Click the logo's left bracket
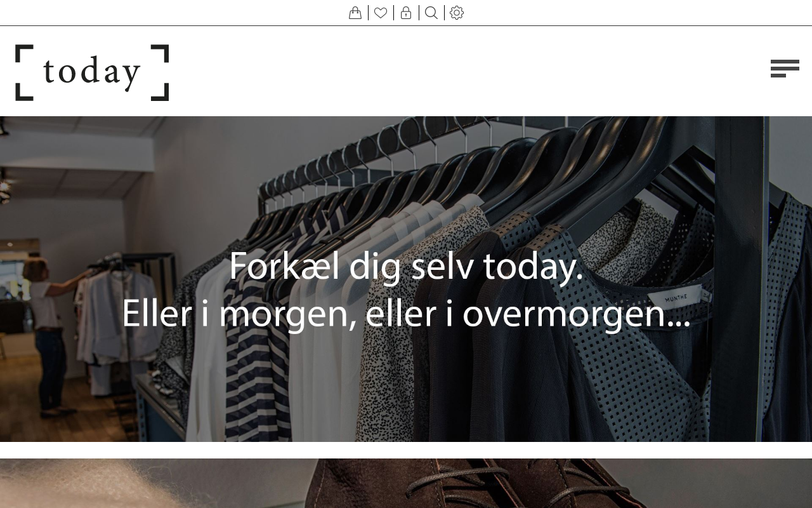The image size is (812, 508). [x=23, y=73]
